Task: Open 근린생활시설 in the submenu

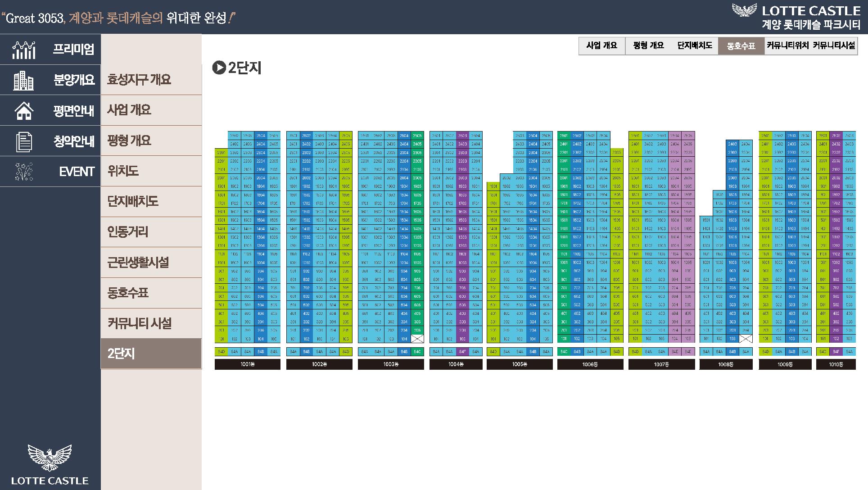Action: [x=138, y=262]
